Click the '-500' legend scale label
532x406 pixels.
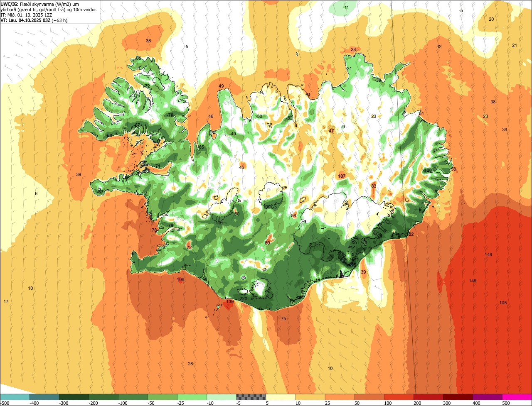(x=5, y=403)
